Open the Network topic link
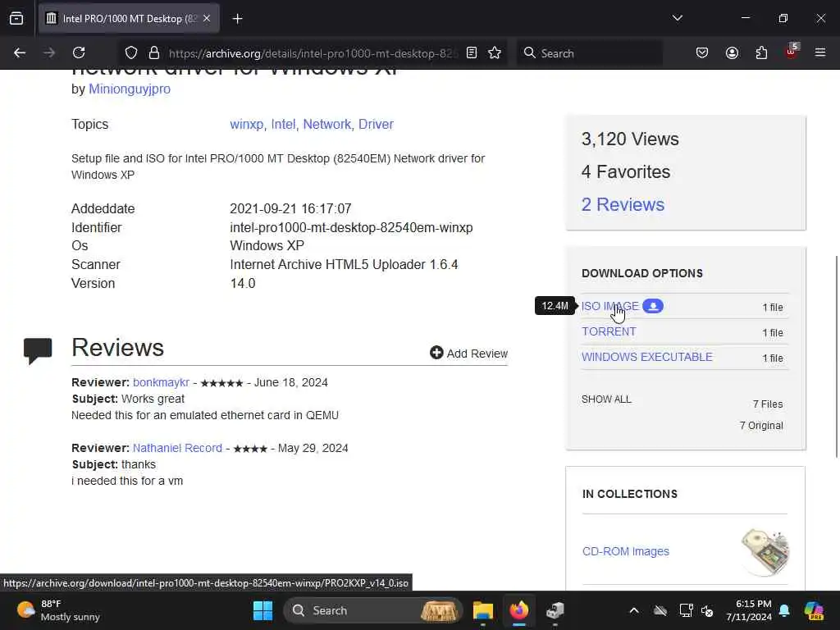Image resolution: width=840 pixels, height=630 pixels. point(326,125)
